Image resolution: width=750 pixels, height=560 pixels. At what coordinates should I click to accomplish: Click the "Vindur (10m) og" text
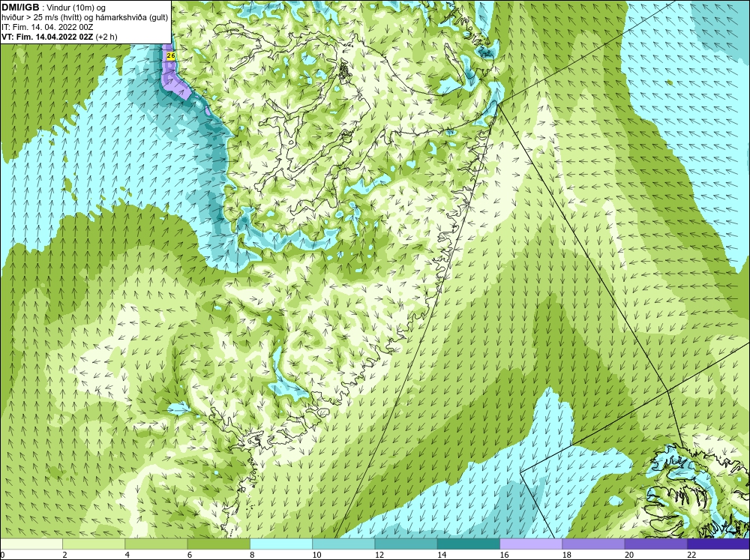pos(77,7)
